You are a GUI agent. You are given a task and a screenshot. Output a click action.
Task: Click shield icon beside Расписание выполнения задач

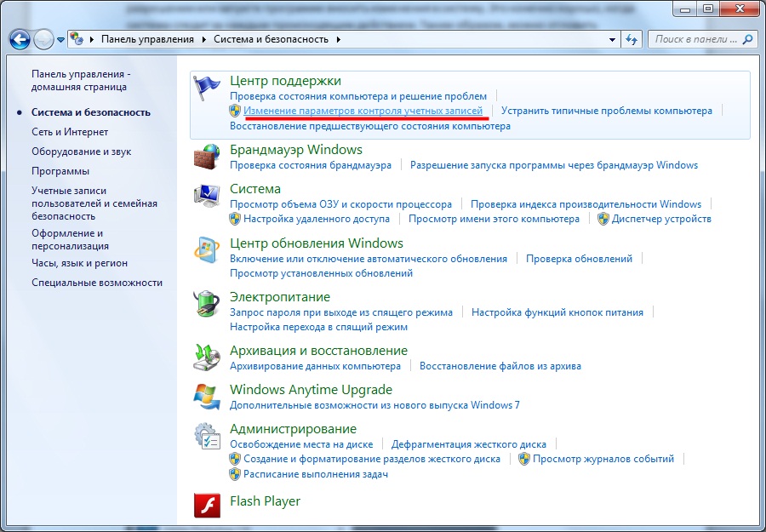tap(235, 474)
